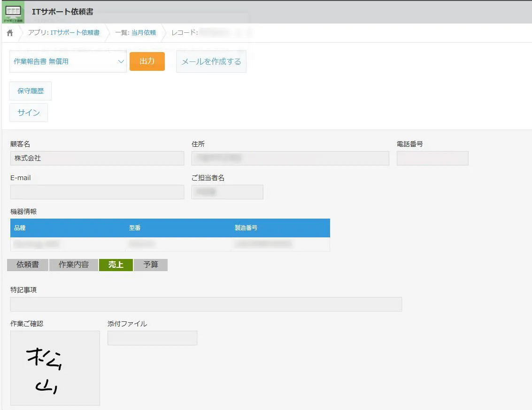Go to the home icon in breadcrumb
Screen dimensions: 532x410
[x=10, y=33]
